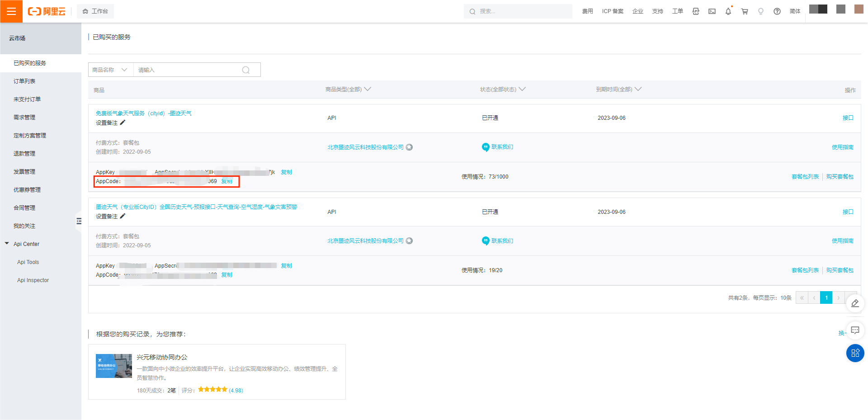
Task: Open the 支持 menu
Action: click(x=658, y=11)
